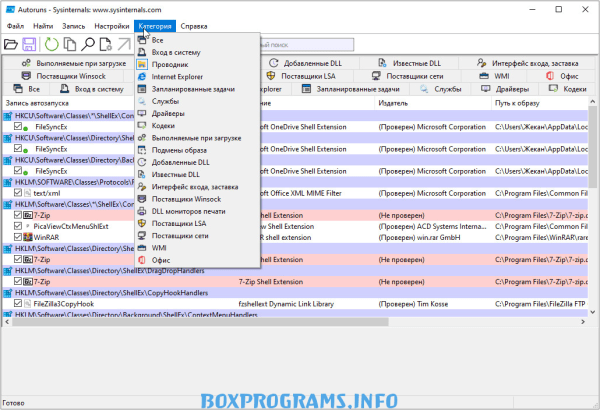The width and height of the screenshot is (600, 410).
Task: Click the Copy toolbar icon
Action: point(70,44)
